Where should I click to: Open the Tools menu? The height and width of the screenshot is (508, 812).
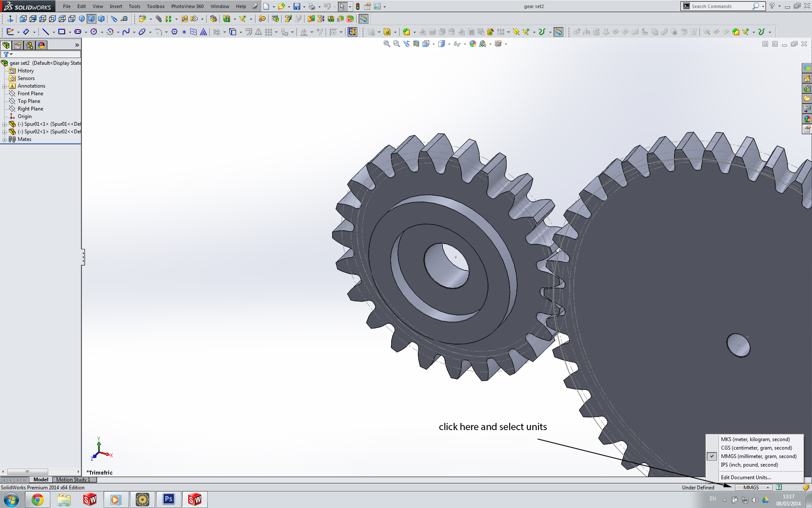[134, 6]
